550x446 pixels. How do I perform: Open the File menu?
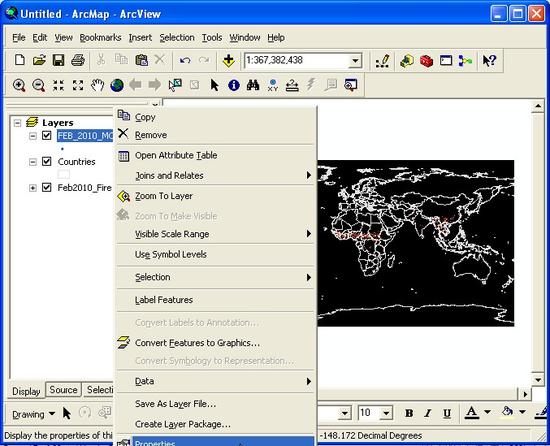(x=19, y=38)
